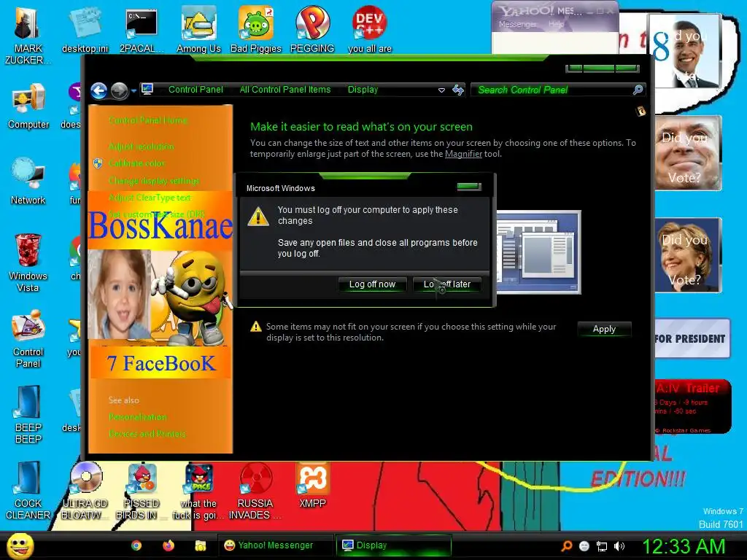747x560 pixels.
Task: Open the 2PACAL command prompt shortcut
Action: coord(142,29)
